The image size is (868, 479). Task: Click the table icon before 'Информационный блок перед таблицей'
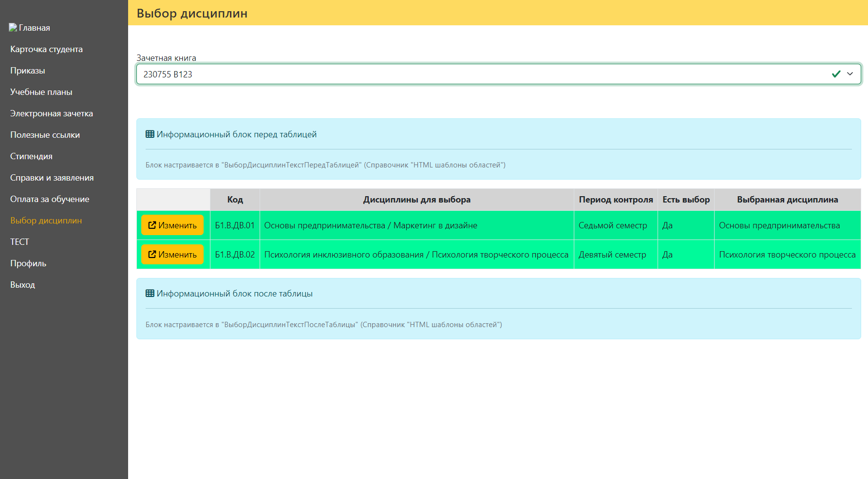[x=150, y=134]
